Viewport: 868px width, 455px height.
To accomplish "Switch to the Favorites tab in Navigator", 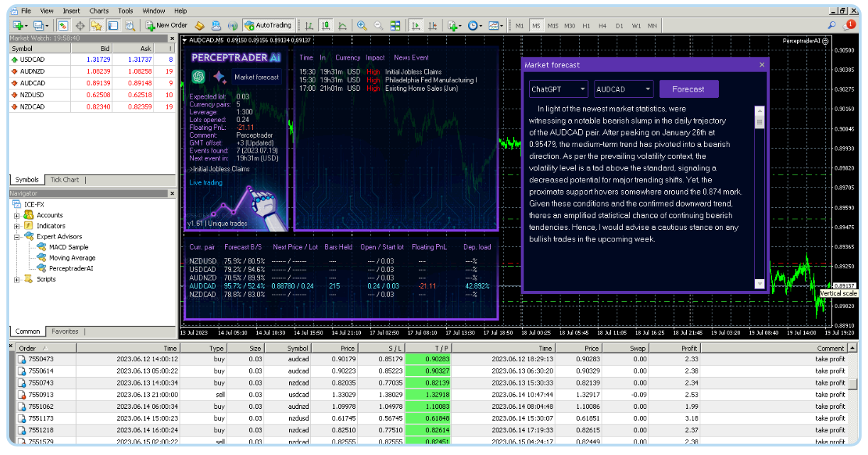I will 65,331.
